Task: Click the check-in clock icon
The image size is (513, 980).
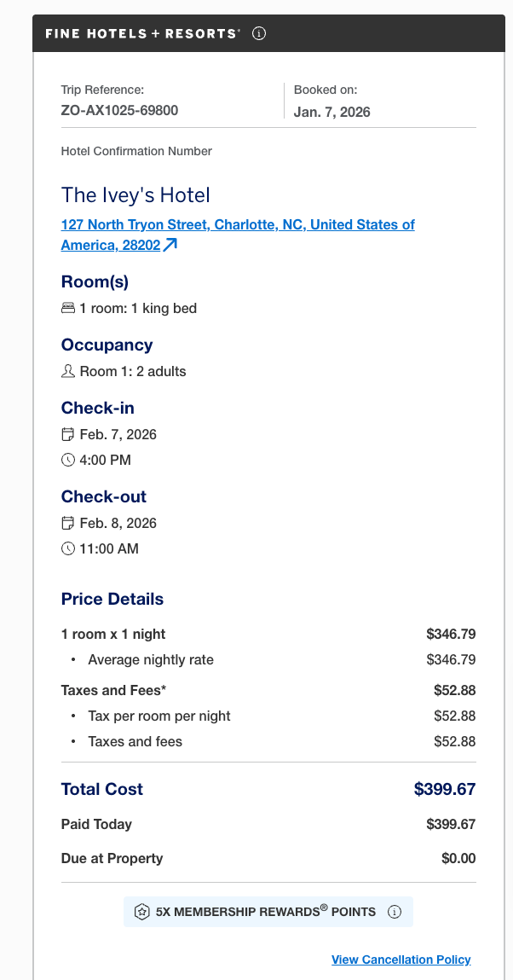Action: click(68, 461)
